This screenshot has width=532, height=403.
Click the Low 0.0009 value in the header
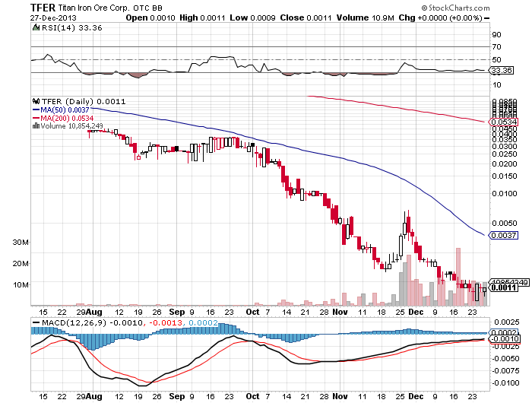(x=252, y=17)
